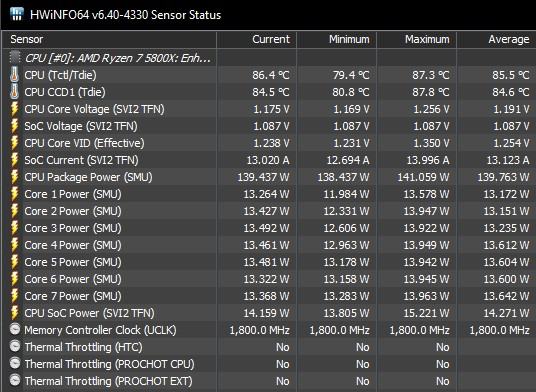This screenshot has height=392, width=536.
Task: Click lightning icon of Core 2 Power row
Action: click(14, 211)
